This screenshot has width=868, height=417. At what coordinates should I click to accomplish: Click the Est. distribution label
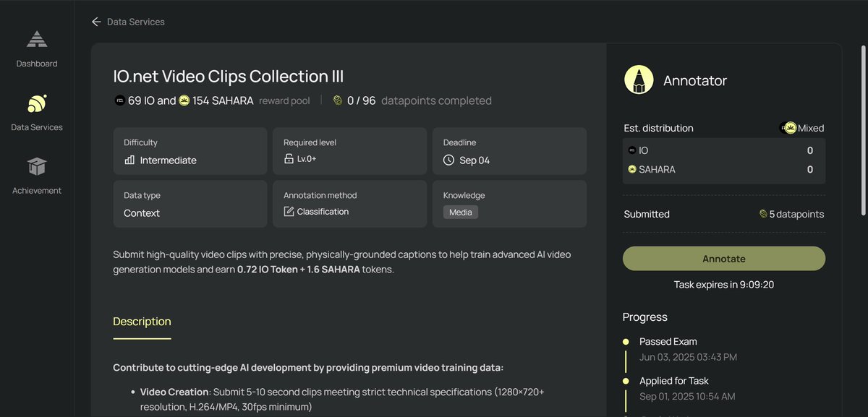coord(658,128)
